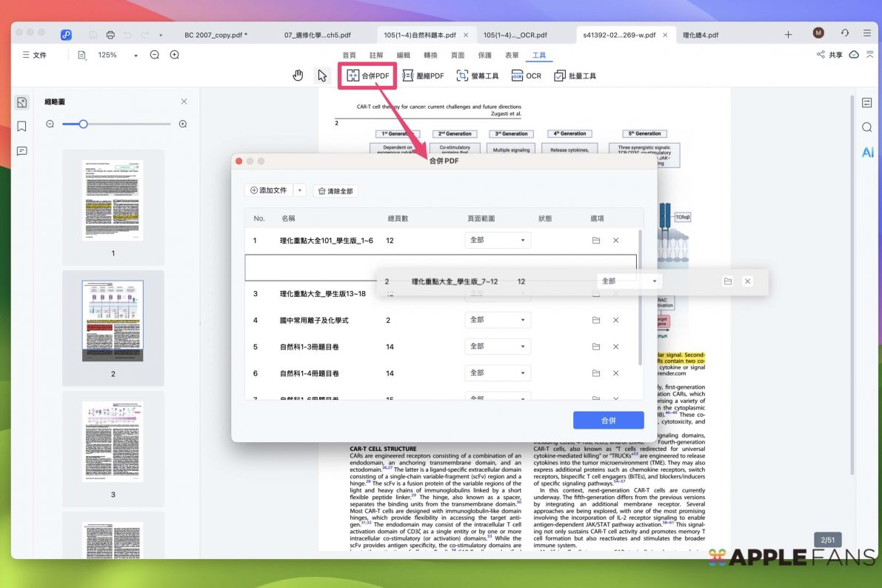The image size is (882, 588).
Task: Open the 批量工具 batch tool
Action: [575, 76]
